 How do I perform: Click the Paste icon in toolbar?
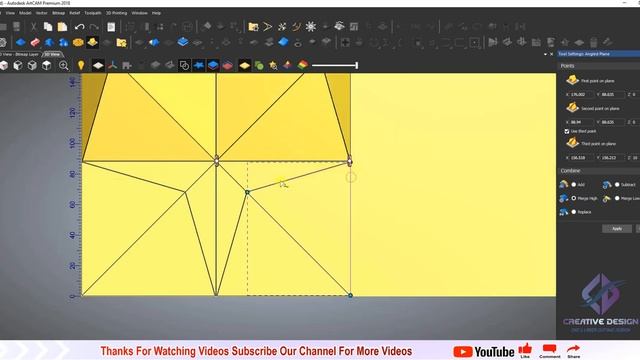[x=62, y=27]
